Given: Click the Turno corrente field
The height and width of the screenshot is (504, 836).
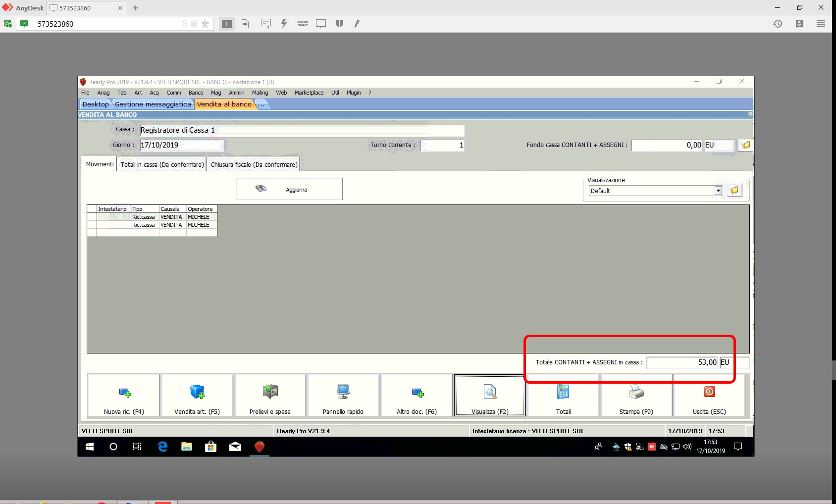Looking at the screenshot, I should point(442,145).
